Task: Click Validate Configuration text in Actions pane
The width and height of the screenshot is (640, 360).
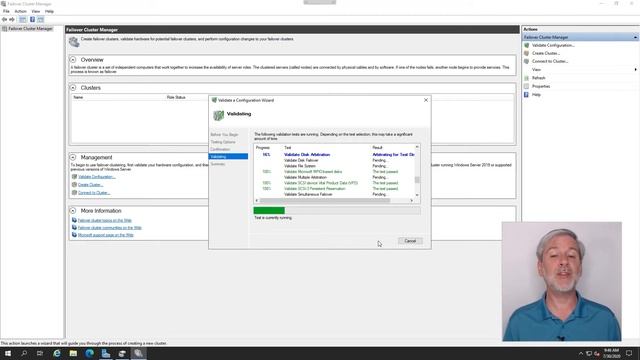Action: tap(553, 45)
